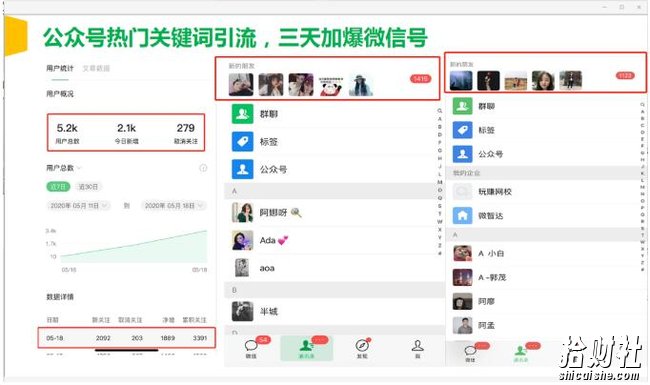Click the 3391 cumulative follows cell
650x385 pixels.
(x=200, y=338)
